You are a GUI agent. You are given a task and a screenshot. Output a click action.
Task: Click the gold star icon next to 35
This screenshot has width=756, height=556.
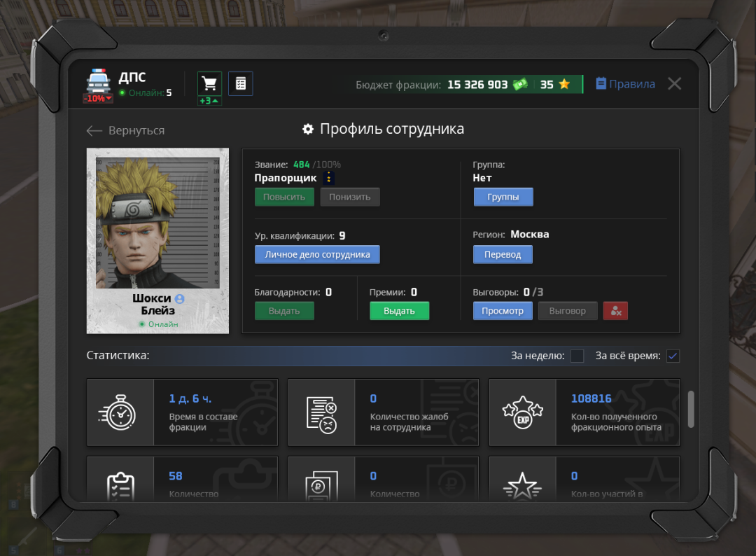tap(564, 84)
